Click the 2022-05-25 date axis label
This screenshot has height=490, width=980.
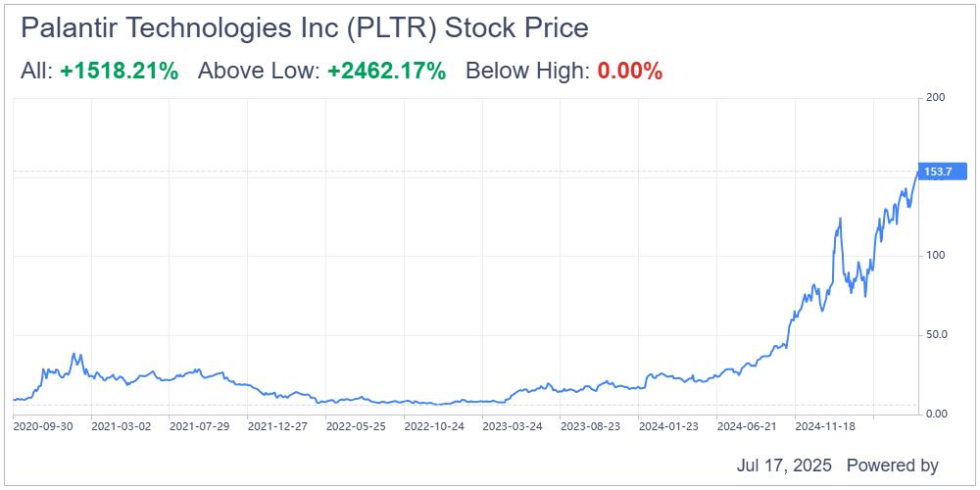tap(356, 427)
